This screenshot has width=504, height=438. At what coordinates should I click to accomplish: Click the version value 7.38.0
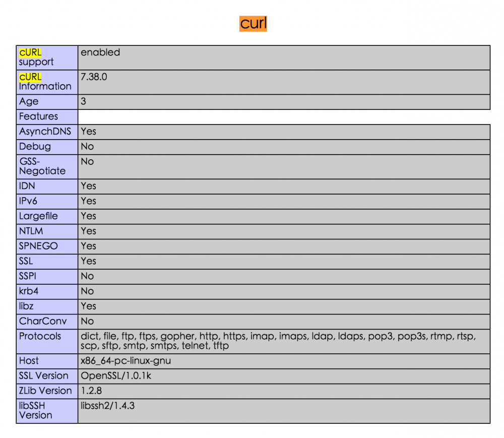pyautogui.click(x=94, y=77)
